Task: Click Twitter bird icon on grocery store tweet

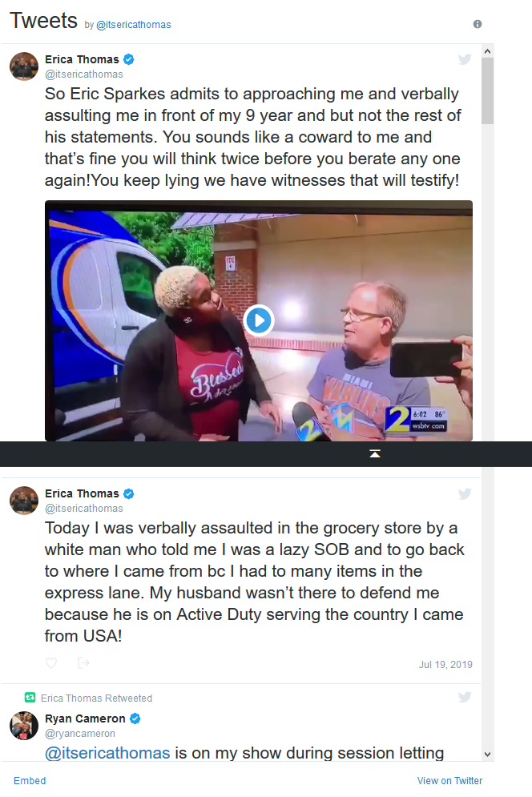Action: 465,493
